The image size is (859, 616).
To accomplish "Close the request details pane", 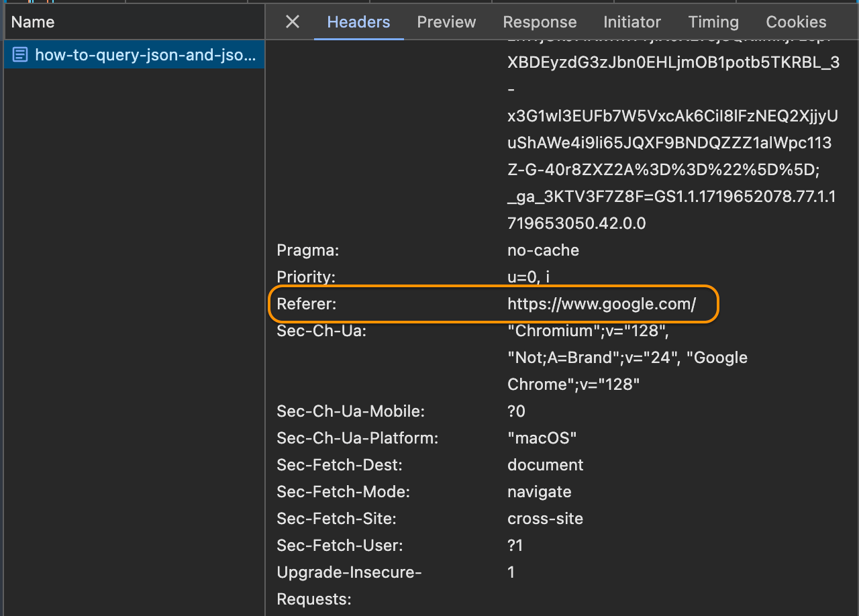I will tap(293, 22).
